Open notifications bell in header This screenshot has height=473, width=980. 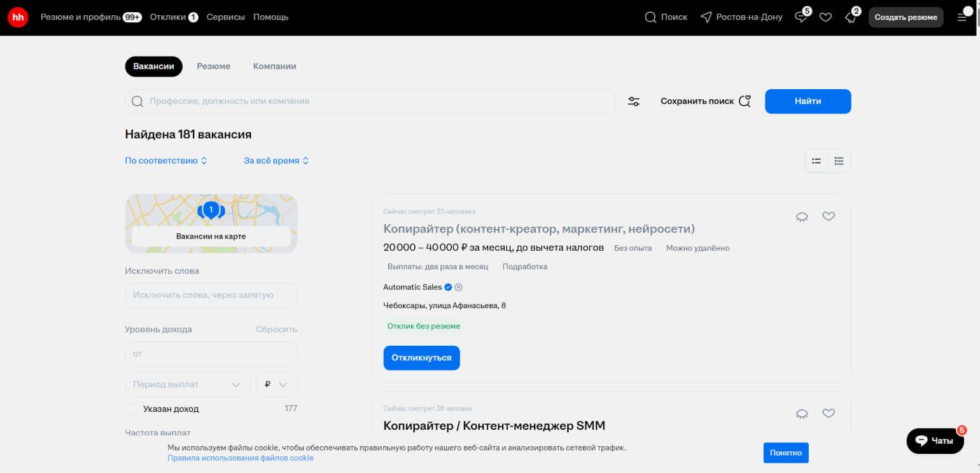click(x=850, y=17)
